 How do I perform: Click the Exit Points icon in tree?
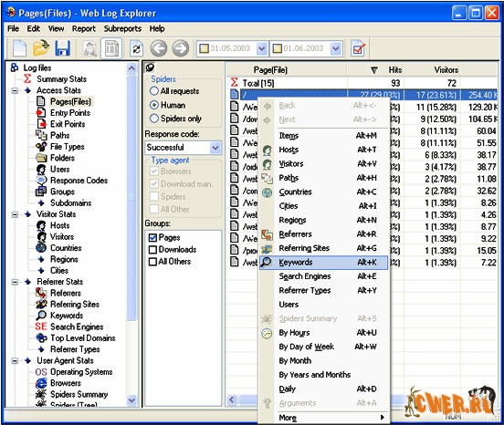[x=41, y=124]
